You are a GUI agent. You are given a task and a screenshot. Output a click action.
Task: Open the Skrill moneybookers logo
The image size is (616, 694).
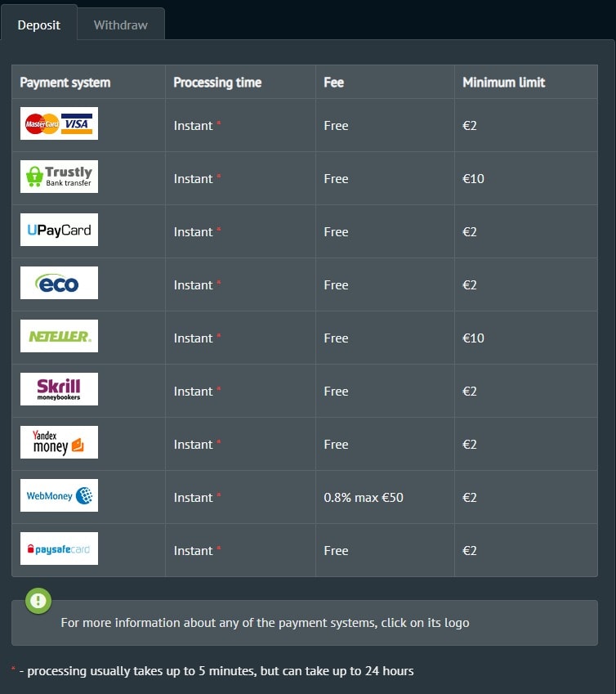tap(60, 389)
